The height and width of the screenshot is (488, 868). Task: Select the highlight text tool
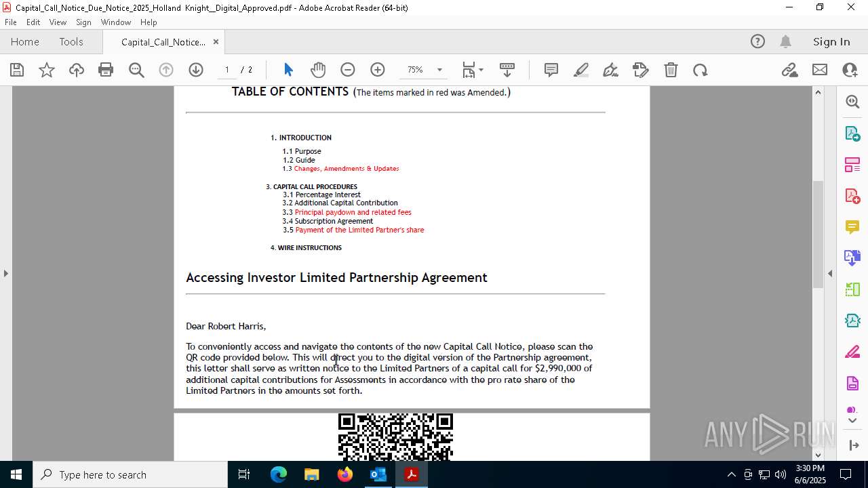pos(581,70)
